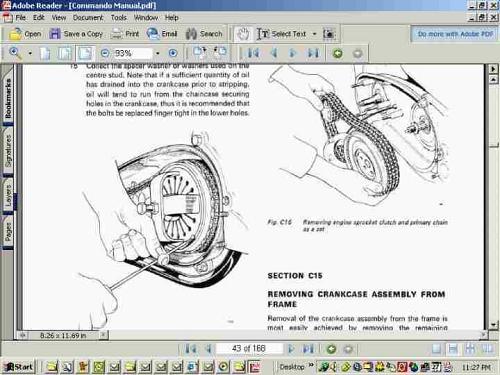The height and width of the screenshot is (375, 500).
Task: Open the Pages side tab
Action: (x=7, y=232)
